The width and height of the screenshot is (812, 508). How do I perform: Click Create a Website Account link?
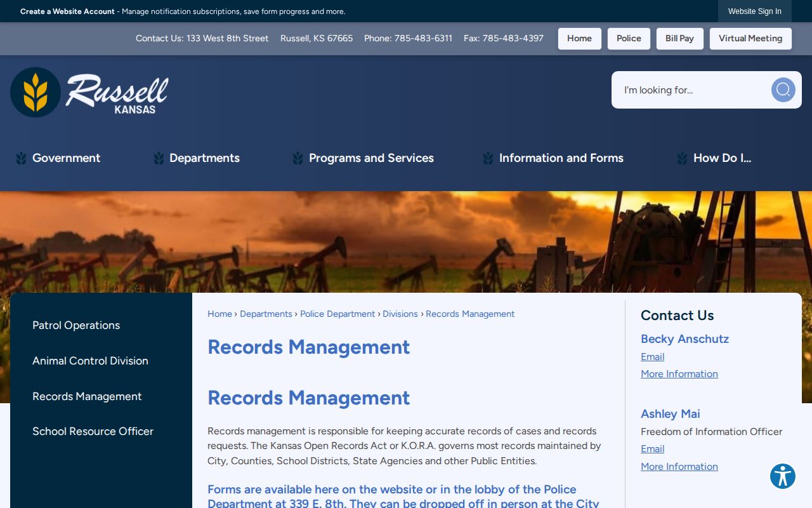click(67, 11)
